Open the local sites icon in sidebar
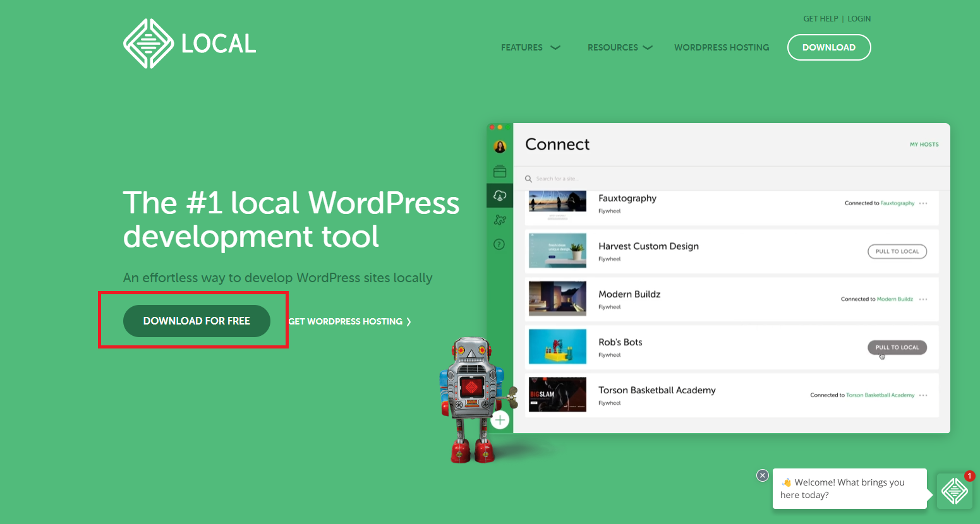 (x=500, y=171)
